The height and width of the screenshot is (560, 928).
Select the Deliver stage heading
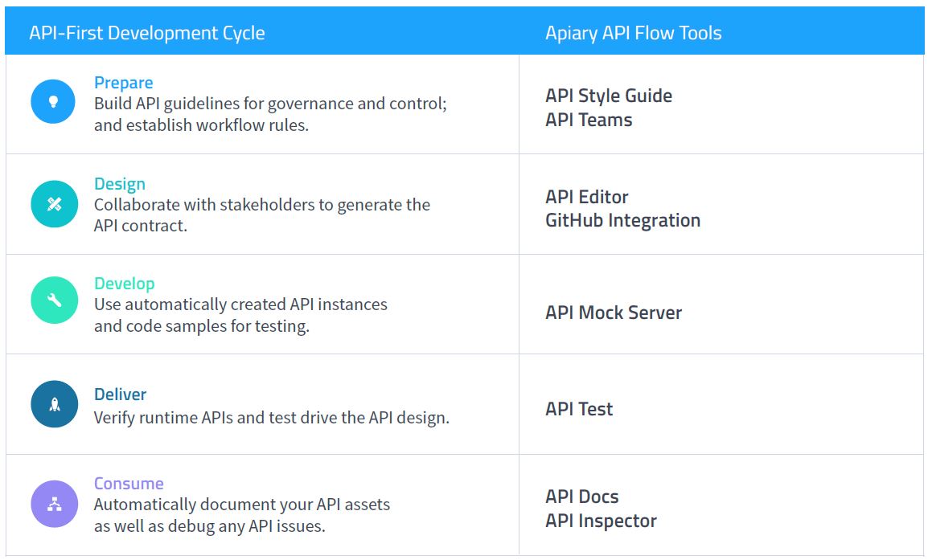click(x=120, y=394)
